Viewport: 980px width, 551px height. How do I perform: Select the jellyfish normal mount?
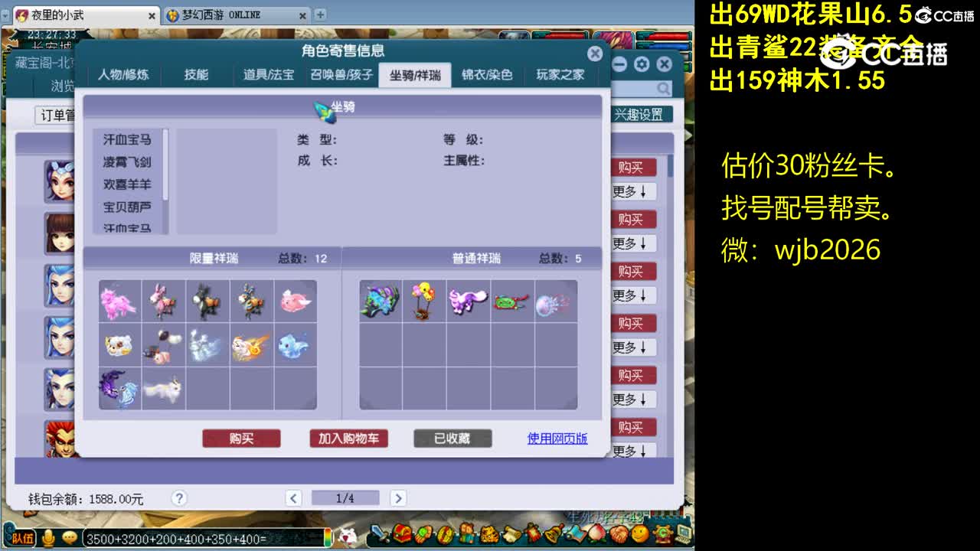[555, 301]
